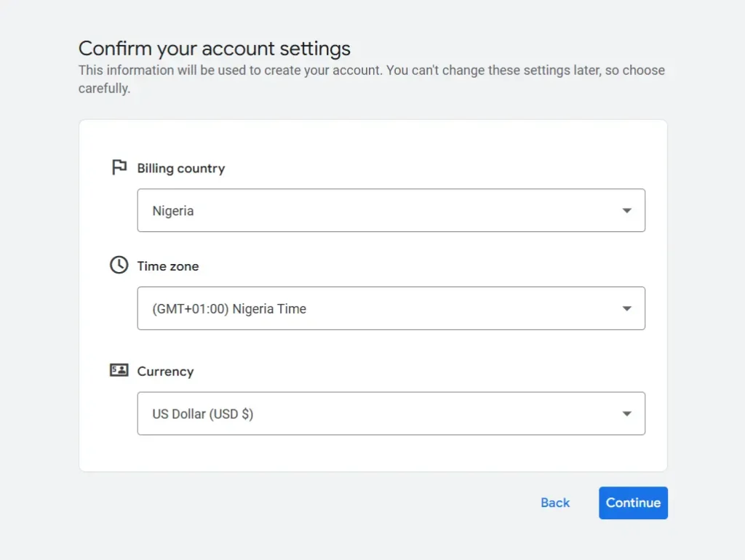
Task: Click the "Confirm your account settings" heading
Action: coord(214,48)
